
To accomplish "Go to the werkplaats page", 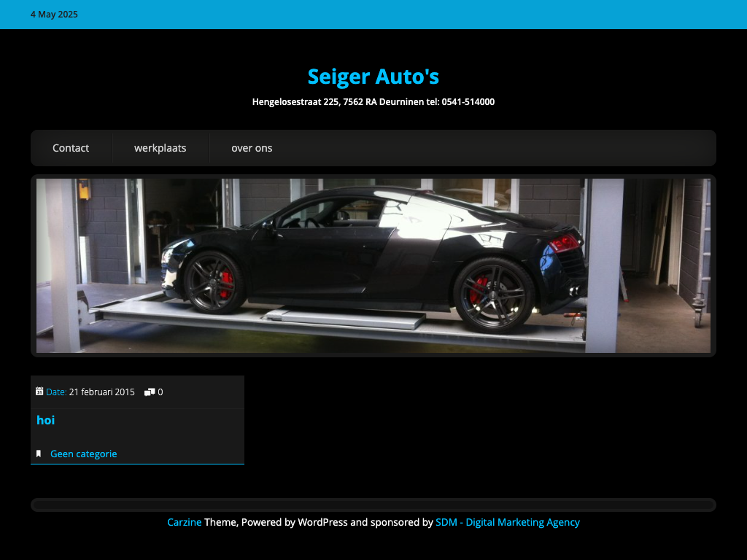I will (160, 148).
